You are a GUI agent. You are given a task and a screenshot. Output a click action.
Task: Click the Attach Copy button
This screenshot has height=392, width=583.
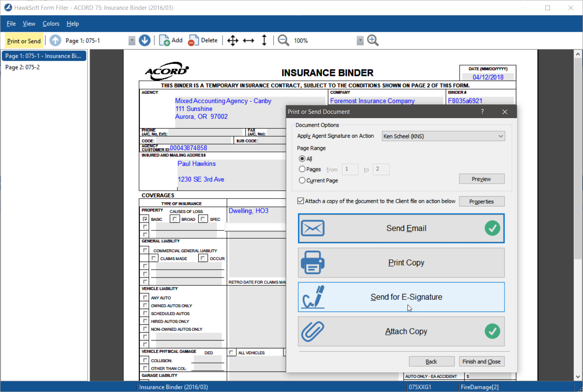click(x=401, y=331)
